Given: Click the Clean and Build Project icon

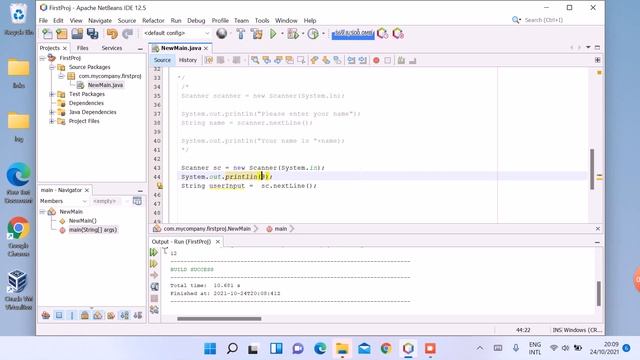Looking at the screenshot, I should click(257, 33).
